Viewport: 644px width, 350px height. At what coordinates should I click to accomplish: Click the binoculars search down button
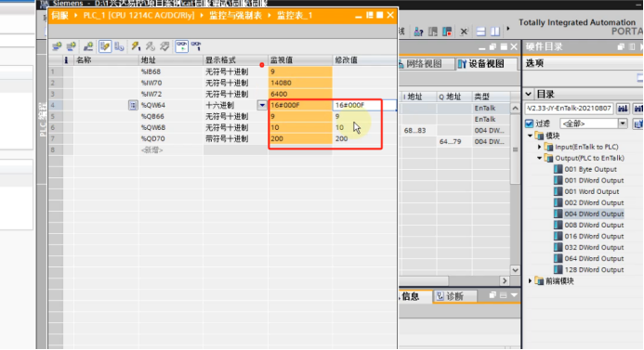click(x=623, y=109)
